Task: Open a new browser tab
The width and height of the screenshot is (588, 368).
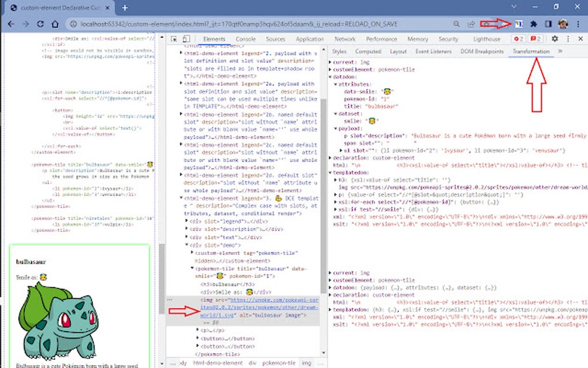Action: (x=125, y=7)
